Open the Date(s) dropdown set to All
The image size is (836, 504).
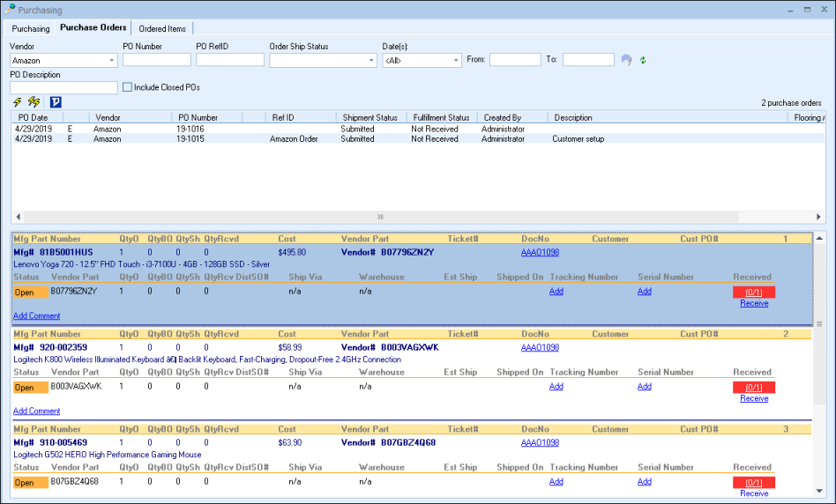coord(455,61)
